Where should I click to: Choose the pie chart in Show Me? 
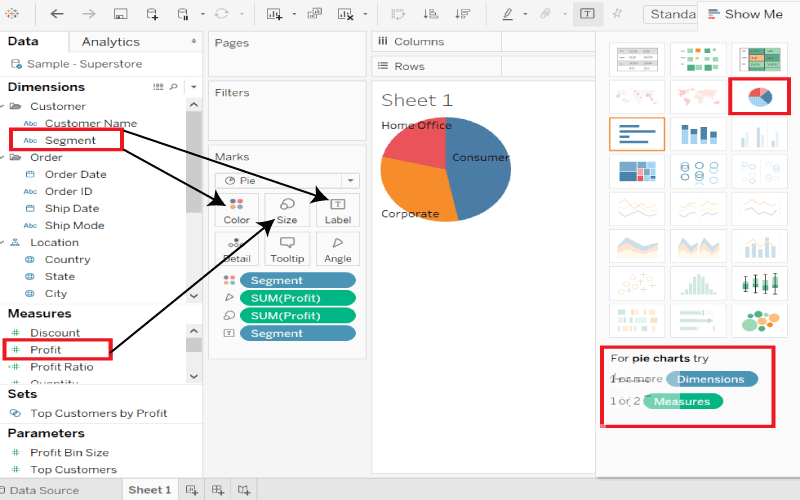tap(760, 96)
